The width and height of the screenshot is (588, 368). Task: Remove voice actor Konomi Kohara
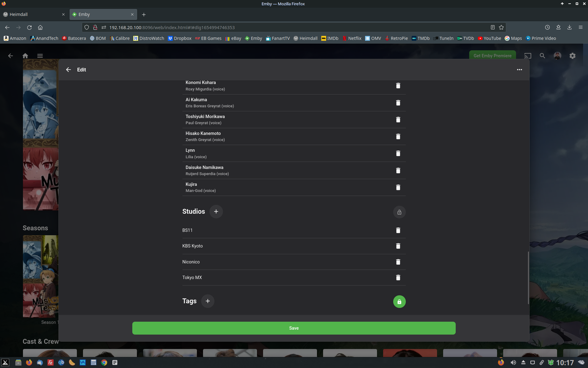398,85
